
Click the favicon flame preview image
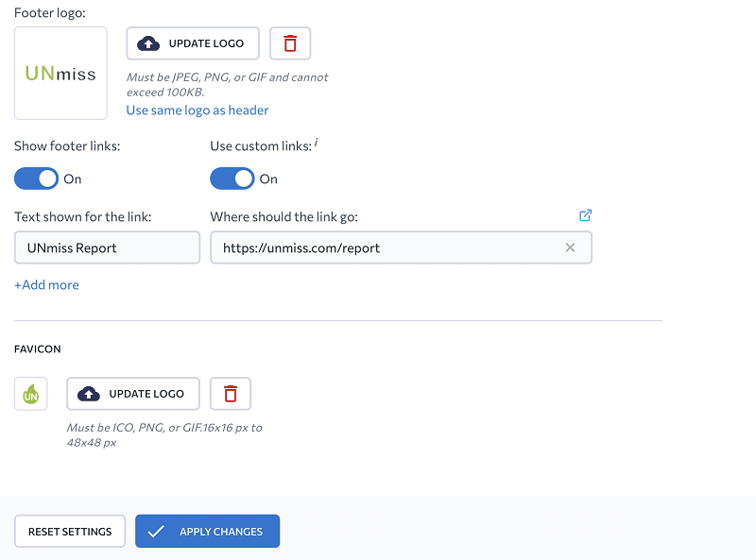31,394
